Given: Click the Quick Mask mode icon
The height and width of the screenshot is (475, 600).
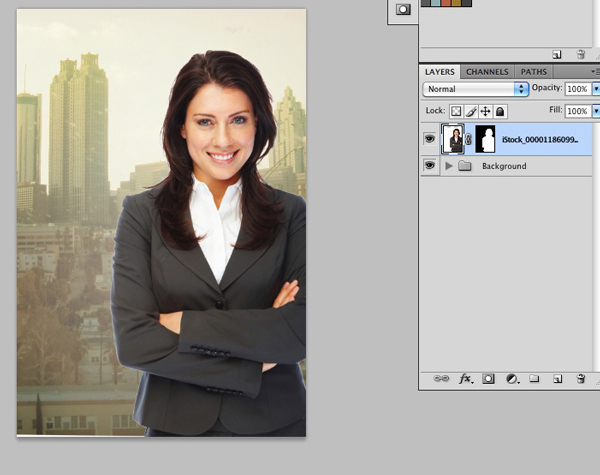Looking at the screenshot, I should [403, 9].
